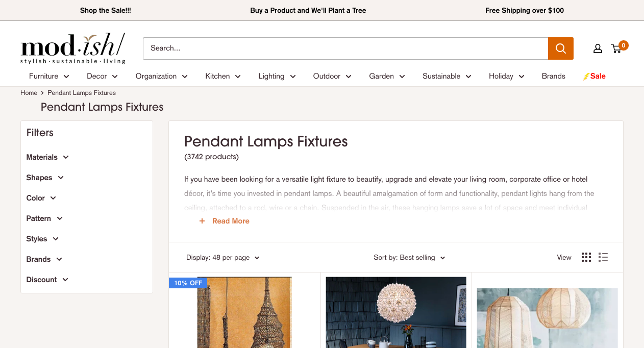The width and height of the screenshot is (644, 348).
Task: Click the Brands navigation link
Action: click(x=553, y=76)
